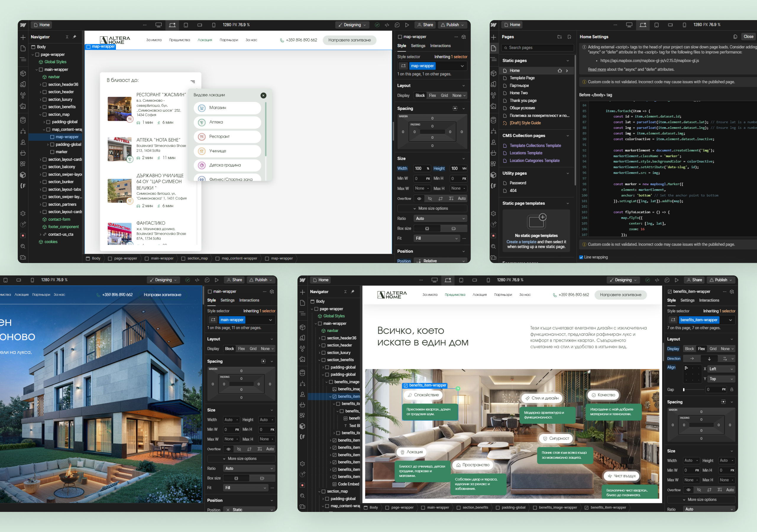Click Share button in top-left window
The width and height of the screenshot is (757, 532).
coord(425,25)
